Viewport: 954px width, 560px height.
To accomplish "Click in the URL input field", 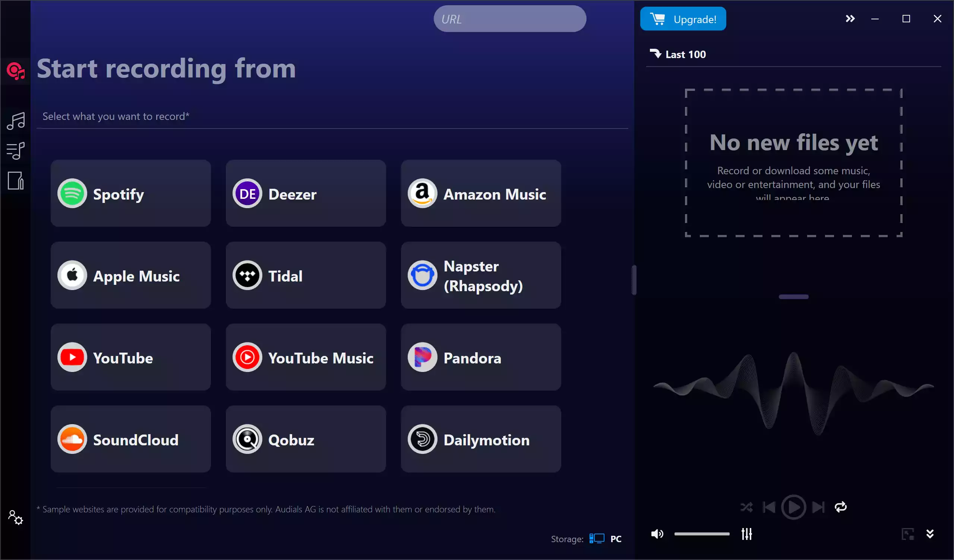I will pyautogui.click(x=510, y=19).
